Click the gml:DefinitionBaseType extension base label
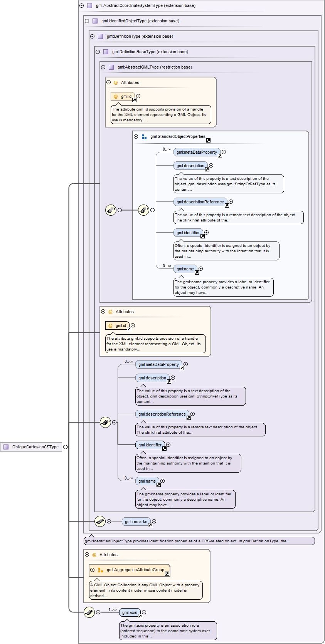 pos(150,52)
